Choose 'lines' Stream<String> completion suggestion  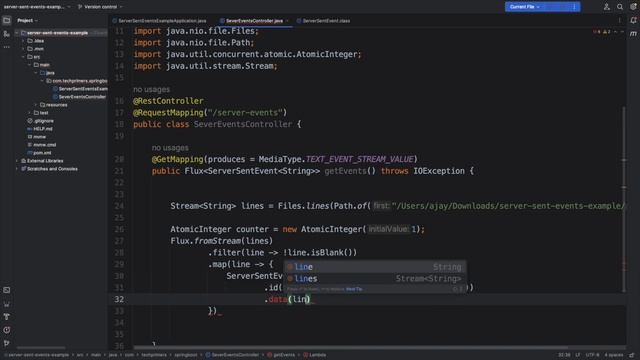point(375,279)
